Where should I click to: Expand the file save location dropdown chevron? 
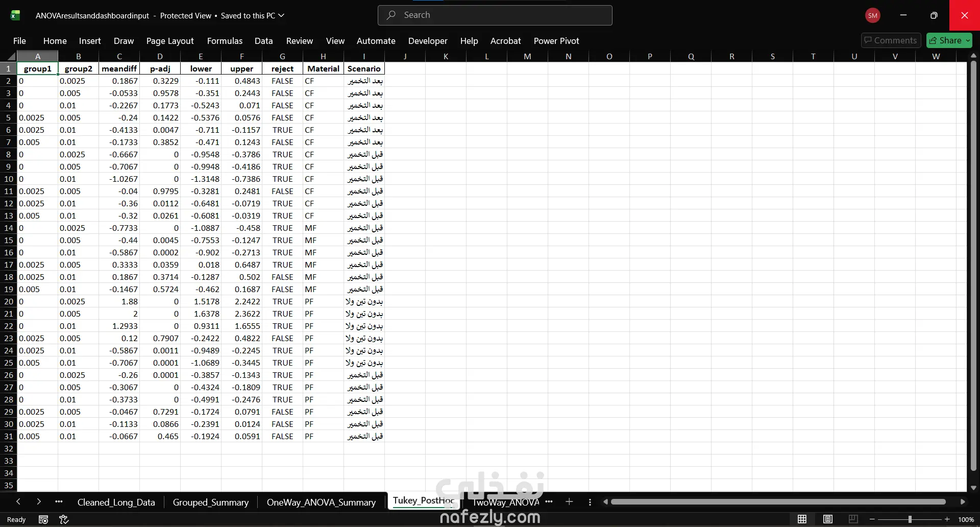click(x=281, y=15)
